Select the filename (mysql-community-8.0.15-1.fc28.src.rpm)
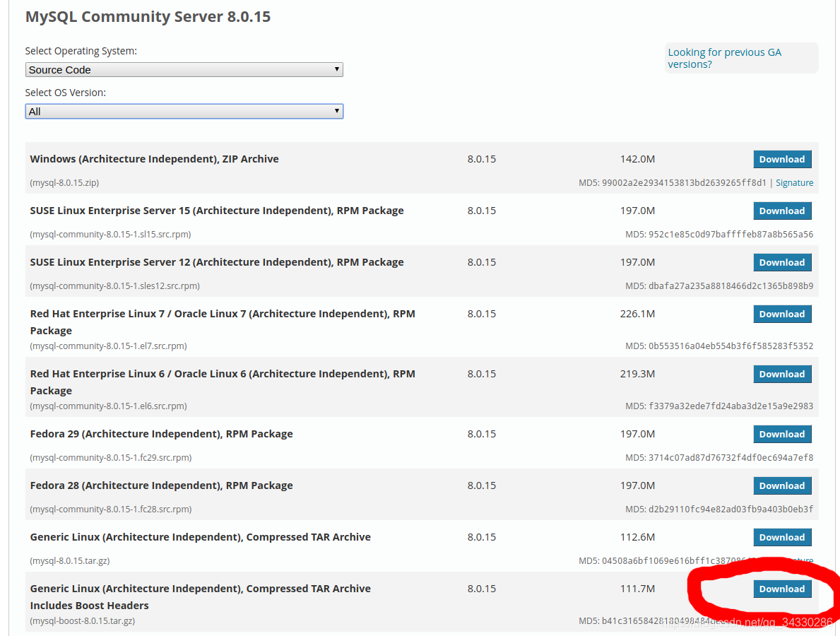This screenshot has height=636, width=840. point(111,509)
